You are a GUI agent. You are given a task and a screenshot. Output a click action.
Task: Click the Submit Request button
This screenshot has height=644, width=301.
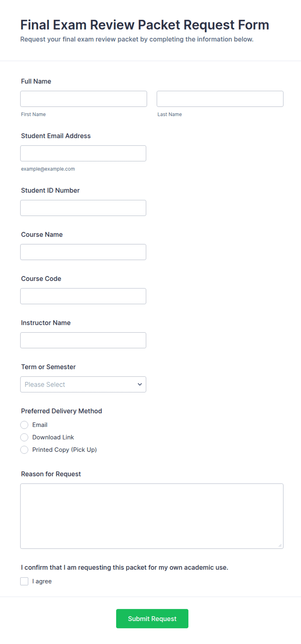[152, 619]
